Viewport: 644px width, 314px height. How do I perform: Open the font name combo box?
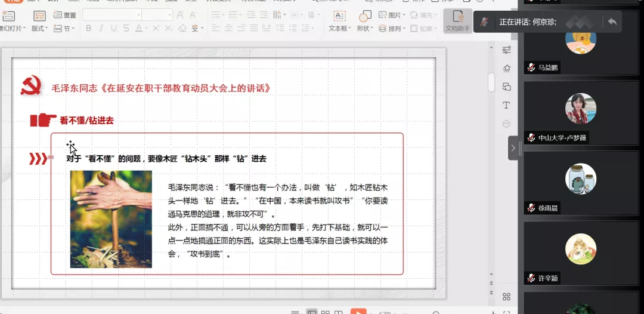(x=112, y=15)
